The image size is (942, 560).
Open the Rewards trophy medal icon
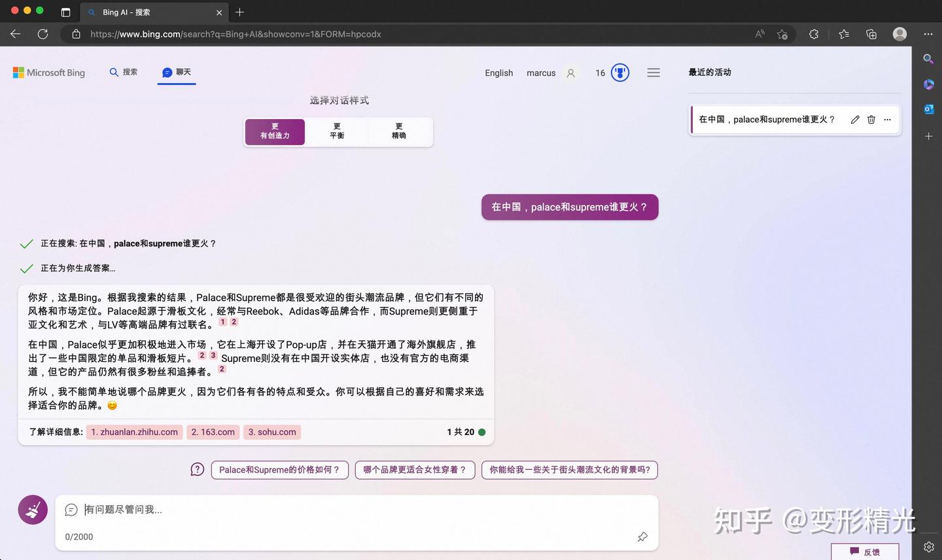pyautogui.click(x=619, y=73)
